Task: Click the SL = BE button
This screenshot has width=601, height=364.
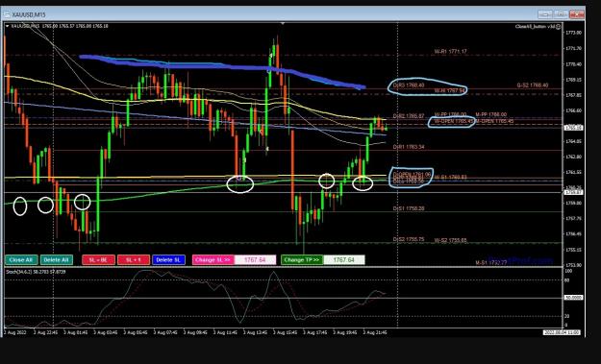Action: [x=98, y=260]
